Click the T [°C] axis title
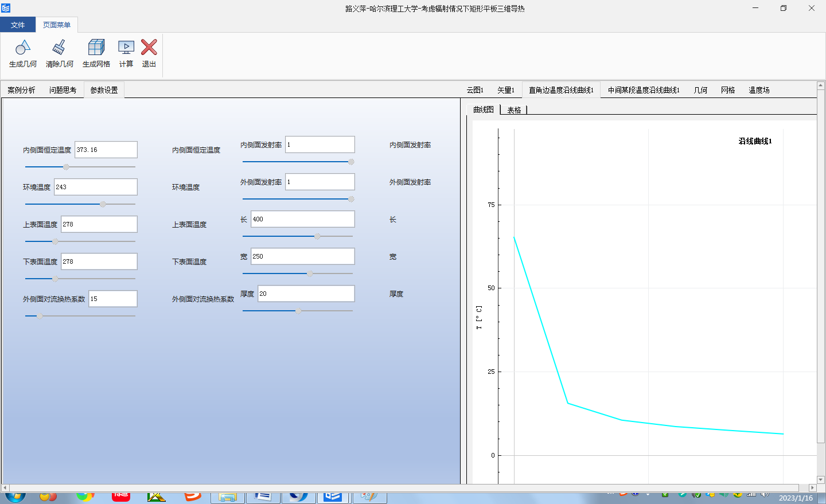This screenshot has height=504, width=826. click(x=479, y=318)
